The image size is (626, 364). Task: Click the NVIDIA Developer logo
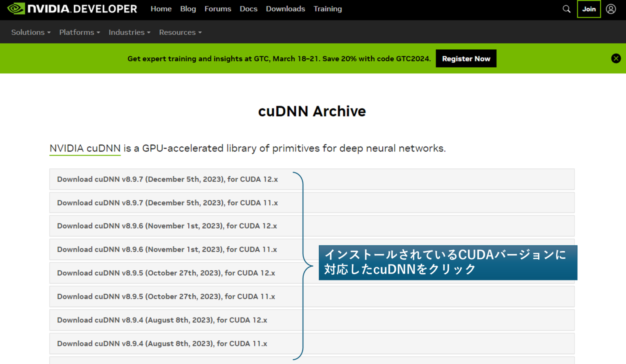pyautogui.click(x=72, y=9)
